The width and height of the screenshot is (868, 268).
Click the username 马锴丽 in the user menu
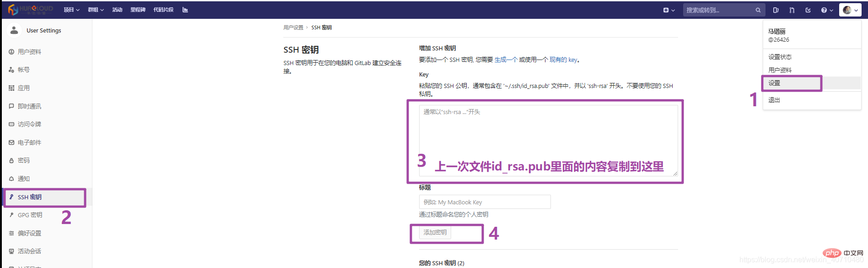coord(776,32)
